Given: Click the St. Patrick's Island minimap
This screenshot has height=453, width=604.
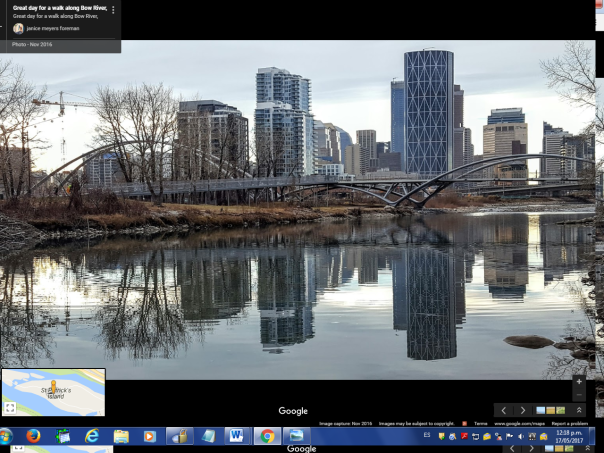Looking at the screenshot, I should pos(53,391).
